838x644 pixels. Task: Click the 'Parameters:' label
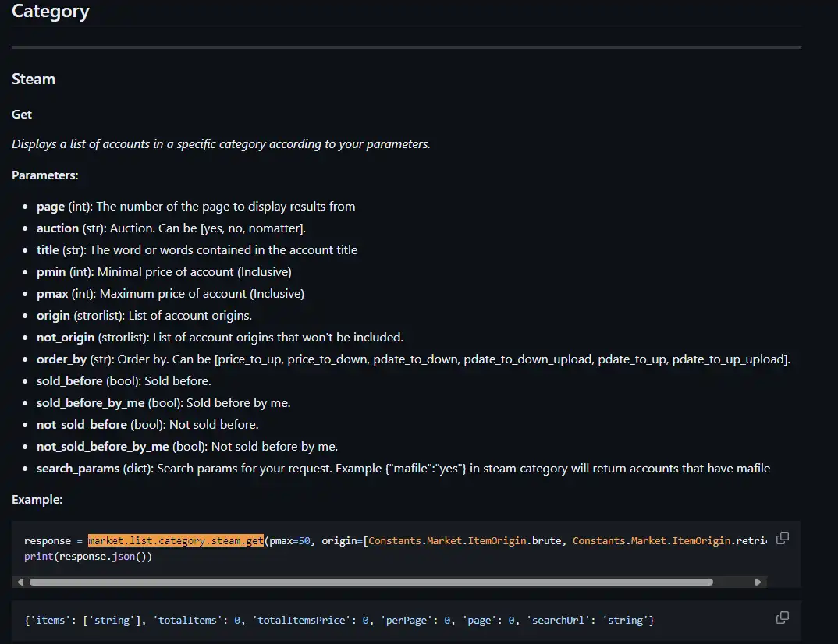[x=44, y=175]
